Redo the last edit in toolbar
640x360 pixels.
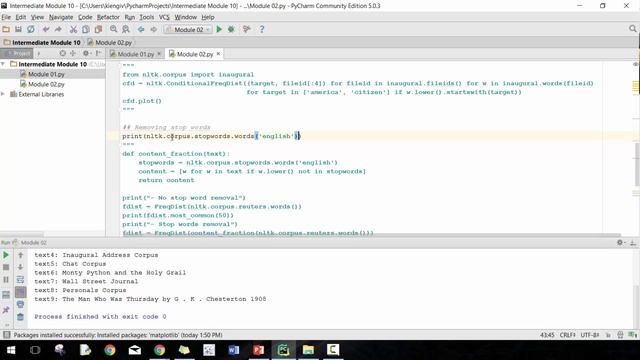point(58,29)
